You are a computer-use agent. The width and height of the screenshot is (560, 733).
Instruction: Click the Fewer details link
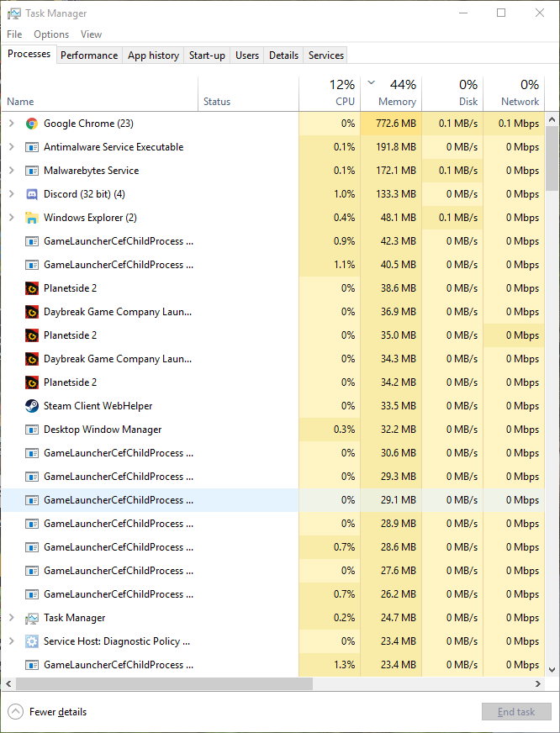click(x=58, y=712)
